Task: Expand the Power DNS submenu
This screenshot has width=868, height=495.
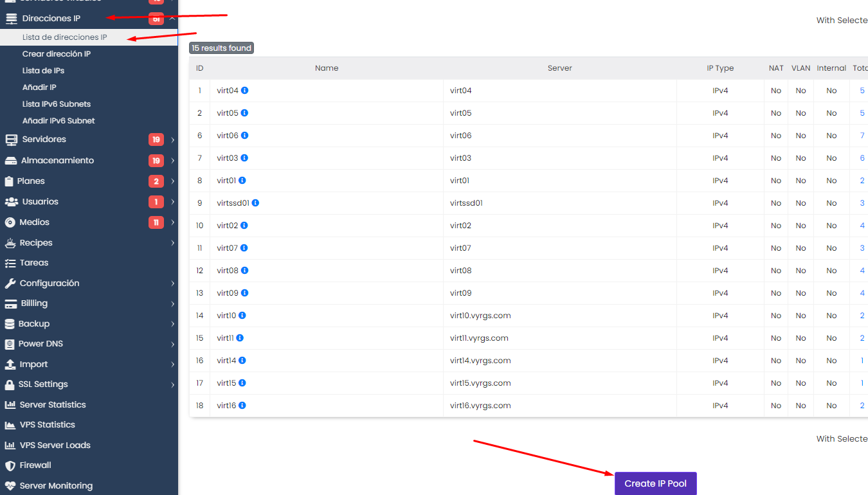Action: coord(172,344)
